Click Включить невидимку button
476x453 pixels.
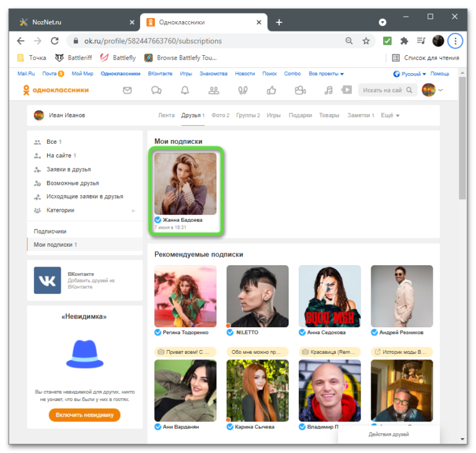85,415
